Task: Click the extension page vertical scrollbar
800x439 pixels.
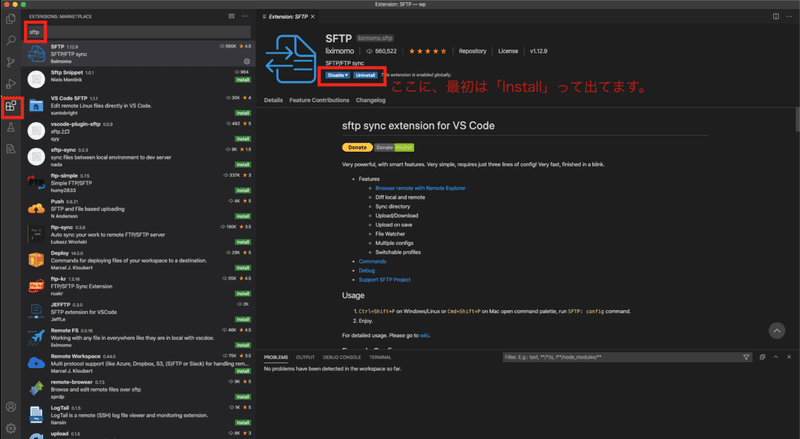Action: coord(797,120)
